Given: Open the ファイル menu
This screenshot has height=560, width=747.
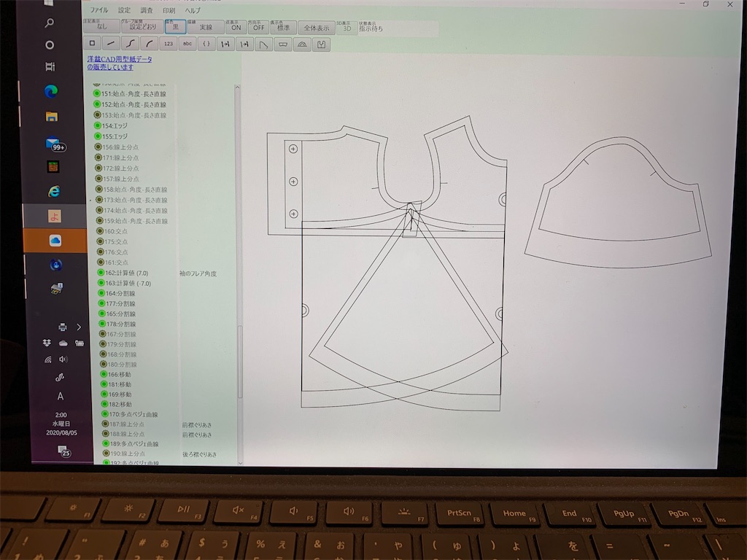Looking at the screenshot, I should tap(99, 10).
